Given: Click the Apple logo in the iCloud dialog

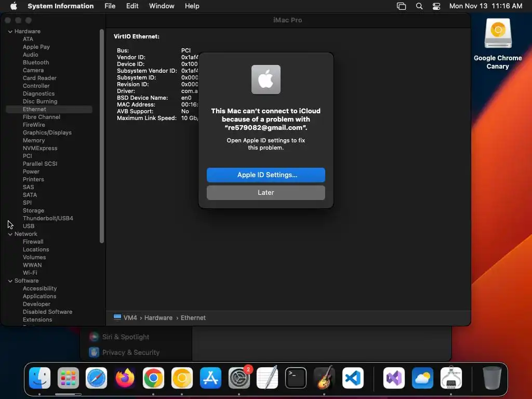Looking at the screenshot, I should pos(265,79).
